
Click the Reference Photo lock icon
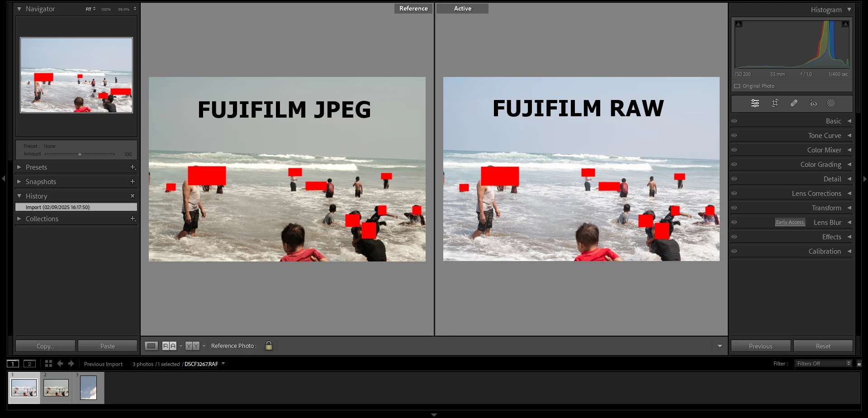(x=269, y=346)
